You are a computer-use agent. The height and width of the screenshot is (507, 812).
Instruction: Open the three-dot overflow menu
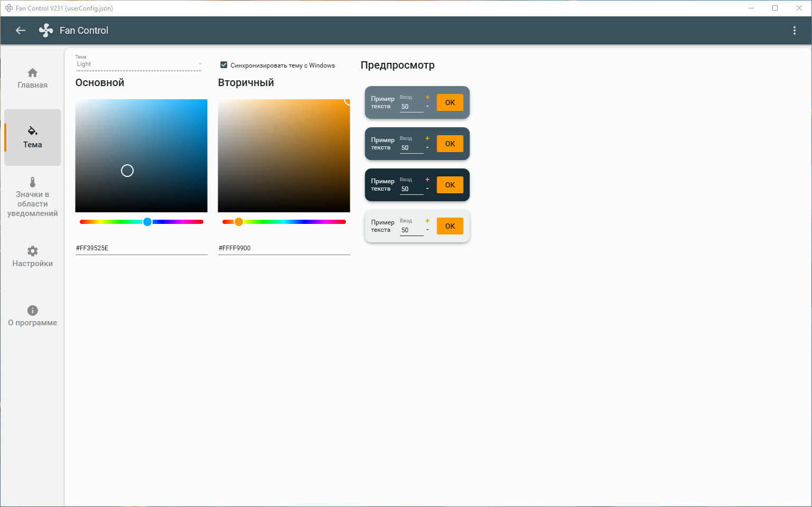pos(794,31)
